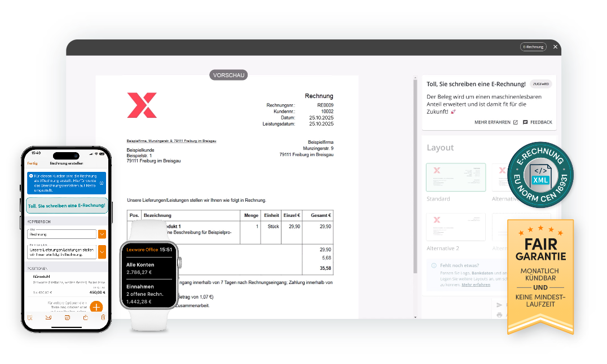The image size is (607, 364).
Task: Tap the envelope icon in phone bottom bar
Action: coord(48,318)
